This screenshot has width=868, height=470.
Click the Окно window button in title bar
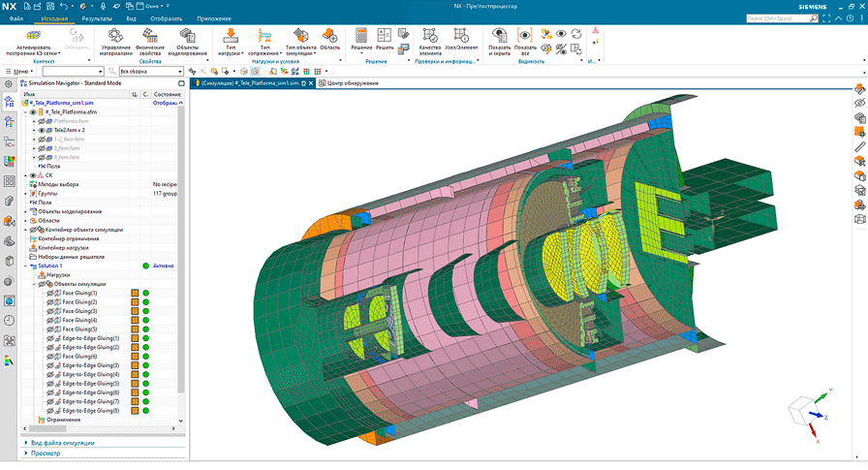click(149, 6)
